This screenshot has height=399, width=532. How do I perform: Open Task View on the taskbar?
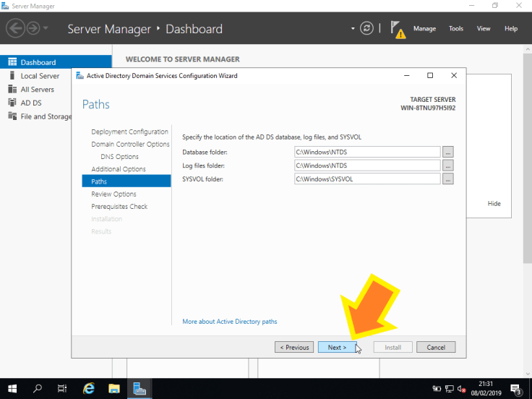click(x=63, y=388)
